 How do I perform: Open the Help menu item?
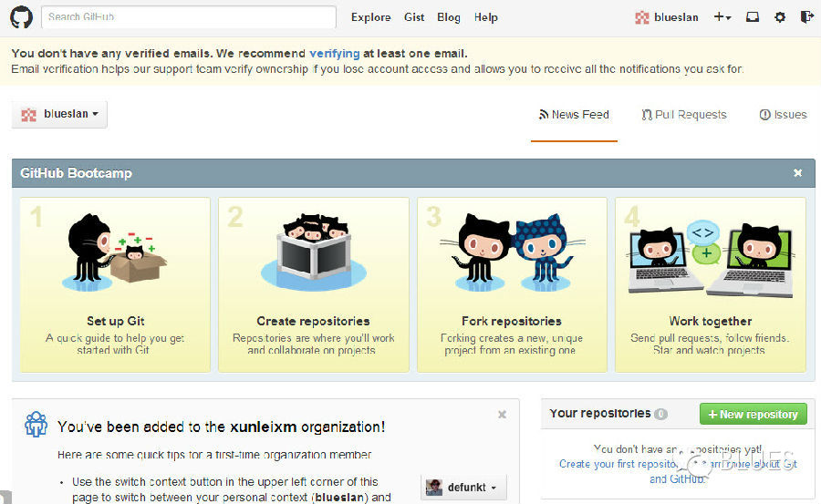486,17
